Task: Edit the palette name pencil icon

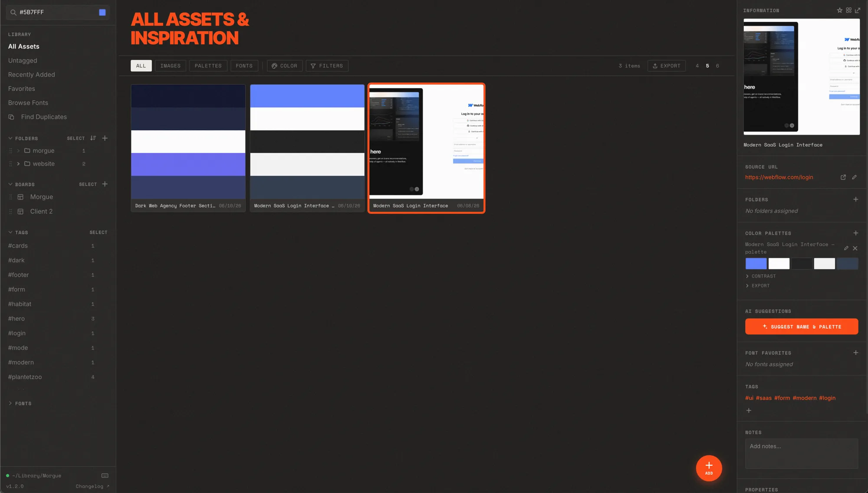Action: tap(846, 248)
